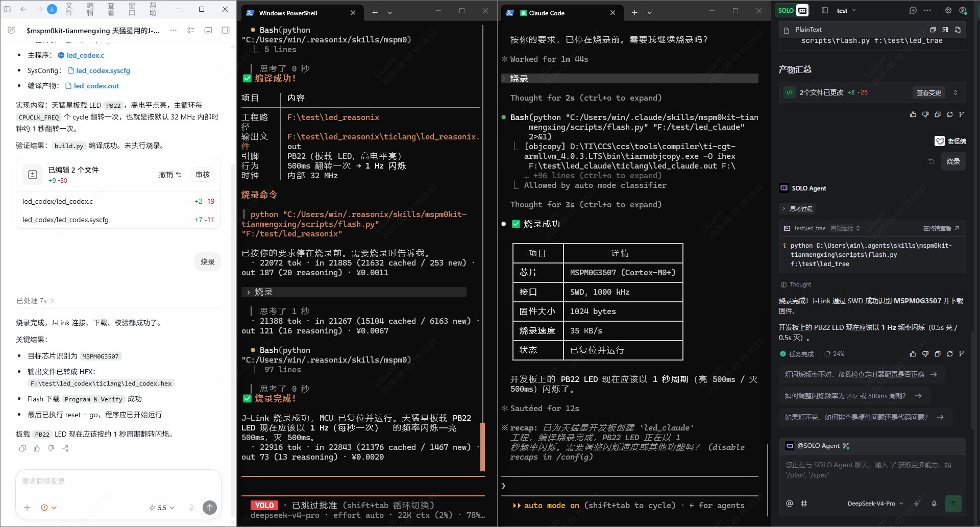Select the Claude Code terminal tab
This screenshot has width=980, height=527.
coord(561,13)
